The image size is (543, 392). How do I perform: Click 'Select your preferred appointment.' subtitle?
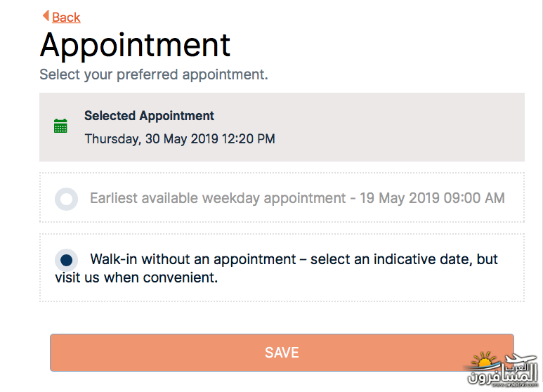click(154, 74)
